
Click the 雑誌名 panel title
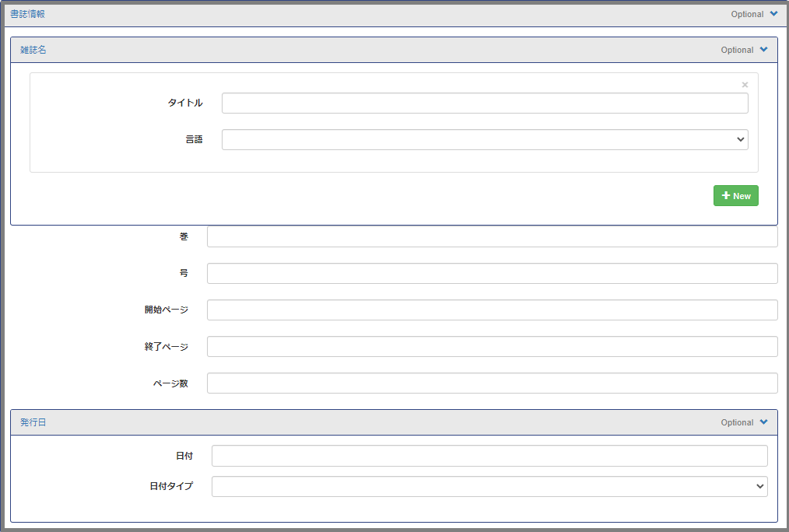[33, 50]
